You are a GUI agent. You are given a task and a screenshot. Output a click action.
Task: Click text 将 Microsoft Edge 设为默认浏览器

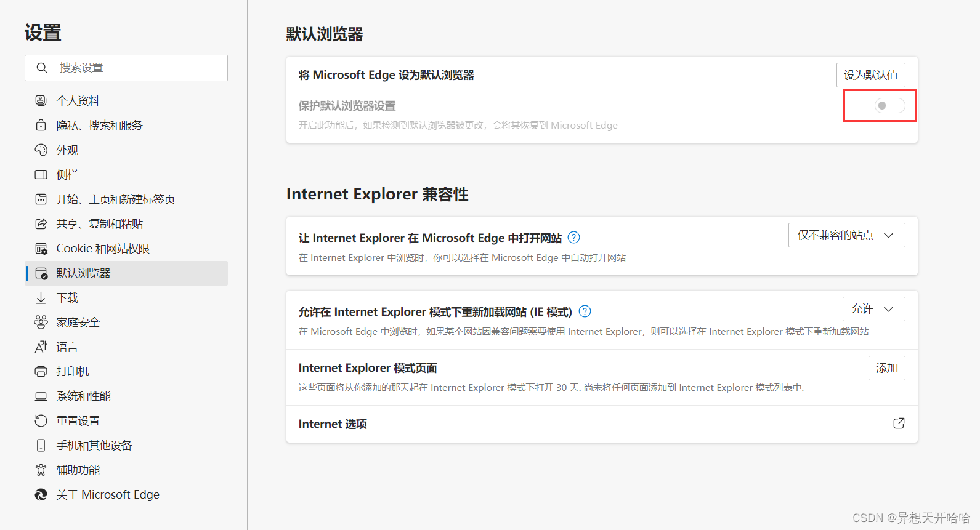point(386,75)
